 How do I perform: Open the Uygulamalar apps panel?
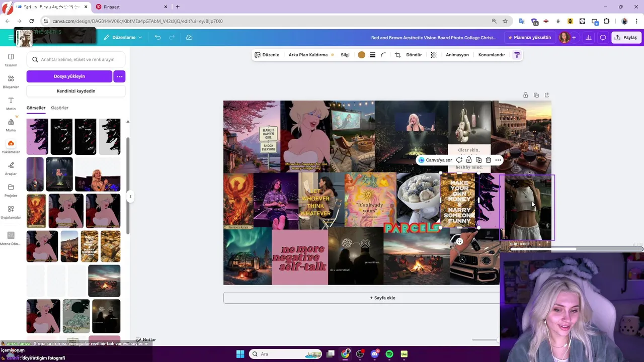point(11,212)
